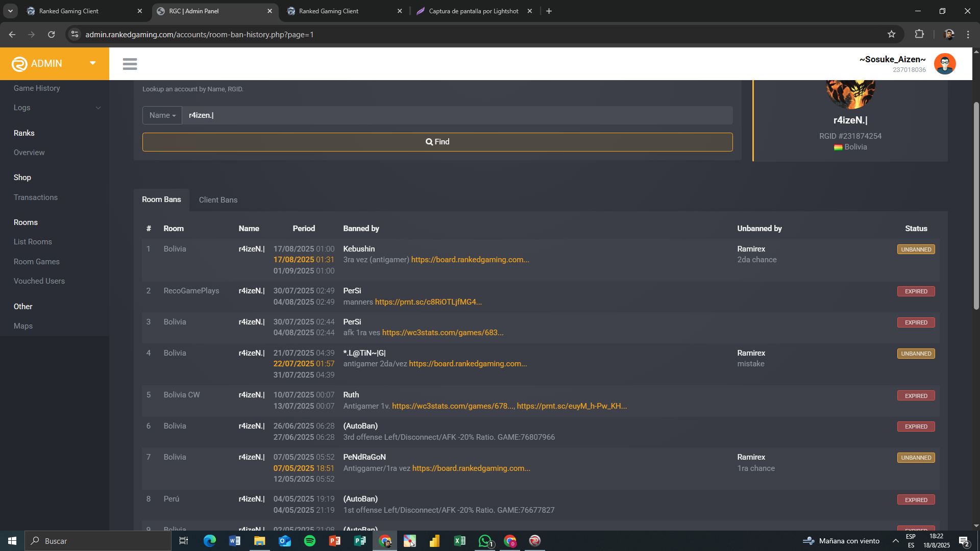Click the Bolivia flag in profile card
Image resolution: width=980 pixels, height=551 pixels.
click(838, 147)
